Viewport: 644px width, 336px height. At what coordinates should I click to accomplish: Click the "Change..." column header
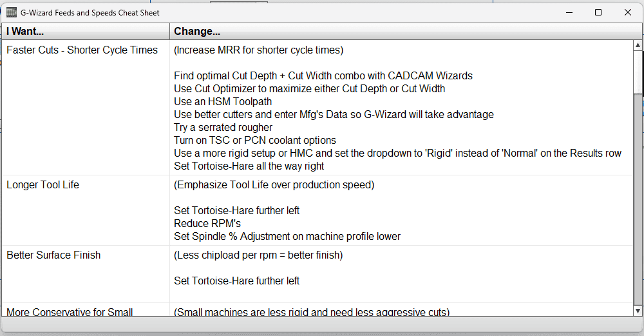399,31
